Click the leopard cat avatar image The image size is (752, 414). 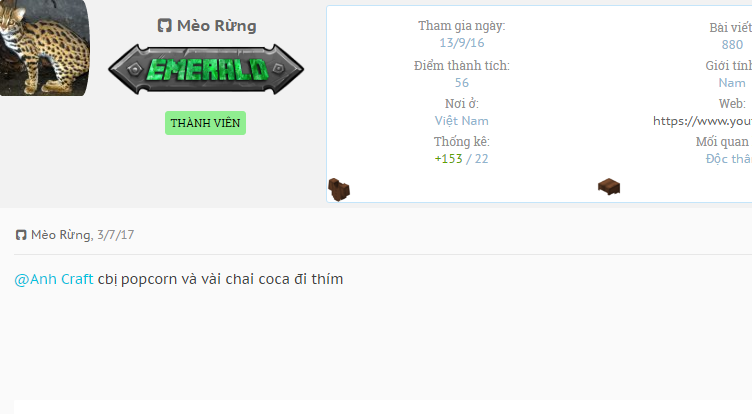click(x=45, y=48)
